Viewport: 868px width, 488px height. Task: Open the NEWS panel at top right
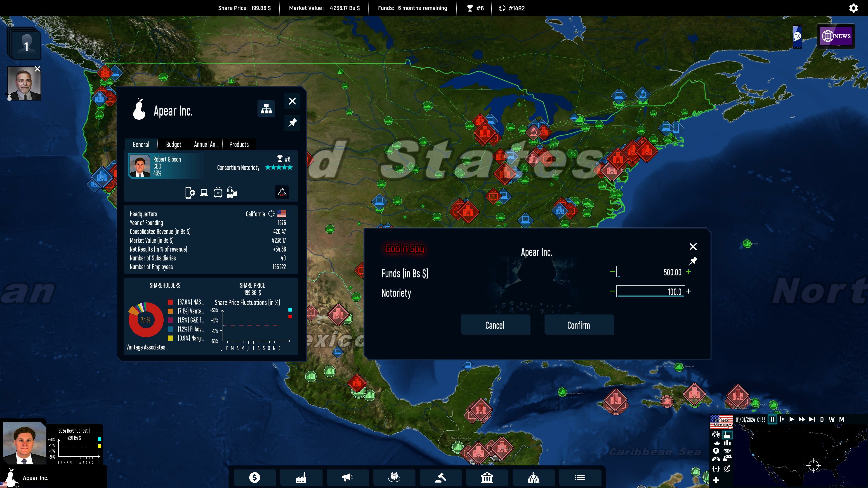836,36
